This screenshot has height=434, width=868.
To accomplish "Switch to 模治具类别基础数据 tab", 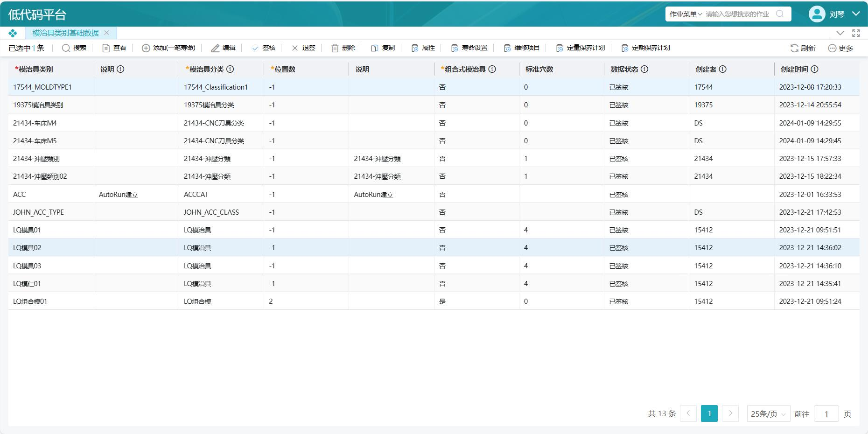I will (65, 33).
